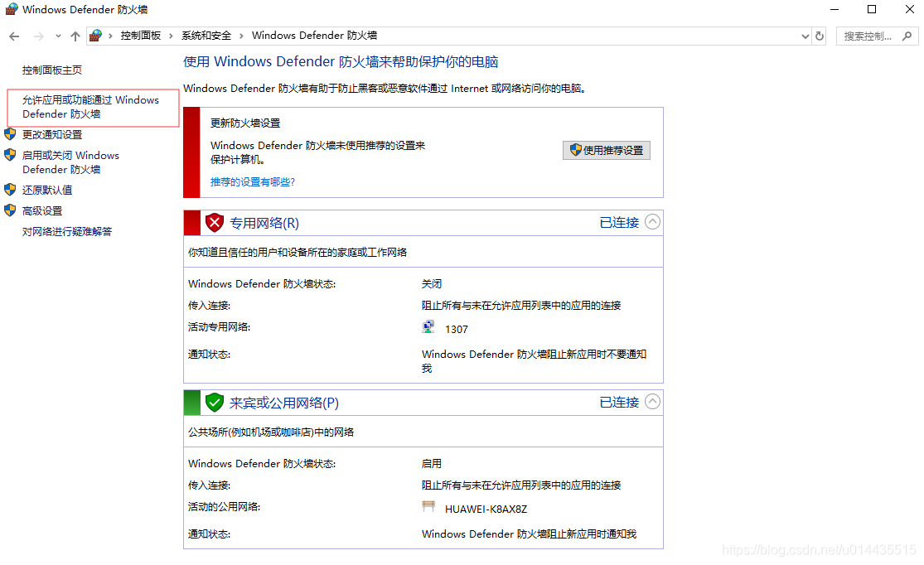
Task: Go back with the left arrow button
Action: tap(14, 36)
